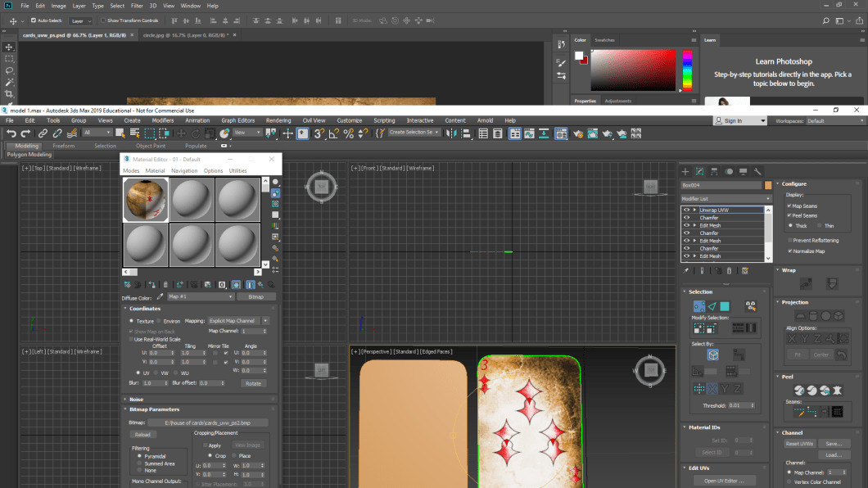Viewport: 868px width, 488px height.
Task: Open the Render Setup teapot icon
Action: coord(578,133)
